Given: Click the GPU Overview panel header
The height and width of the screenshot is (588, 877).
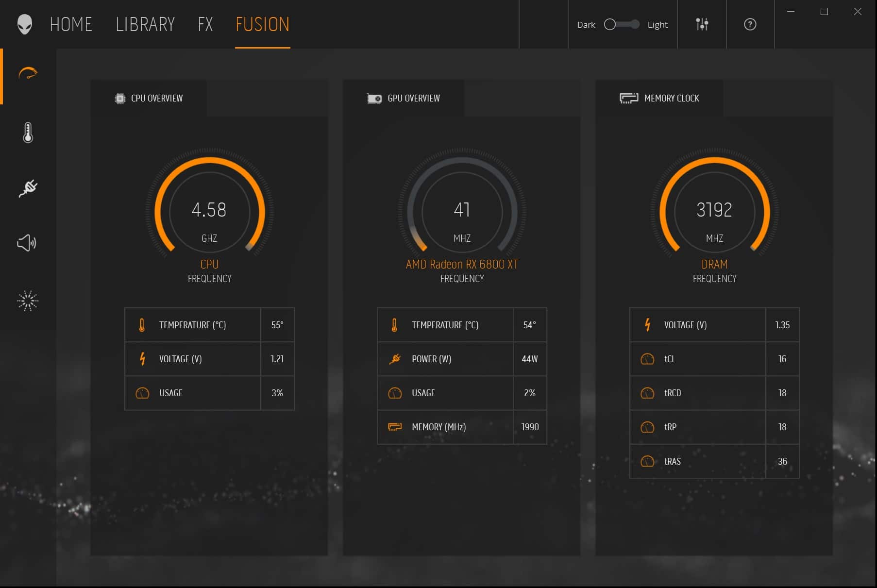Looking at the screenshot, I should point(404,99).
